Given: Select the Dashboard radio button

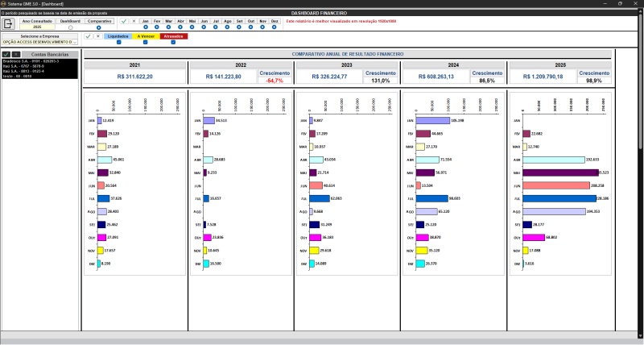Looking at the screenshot, I should coord(70,27).
